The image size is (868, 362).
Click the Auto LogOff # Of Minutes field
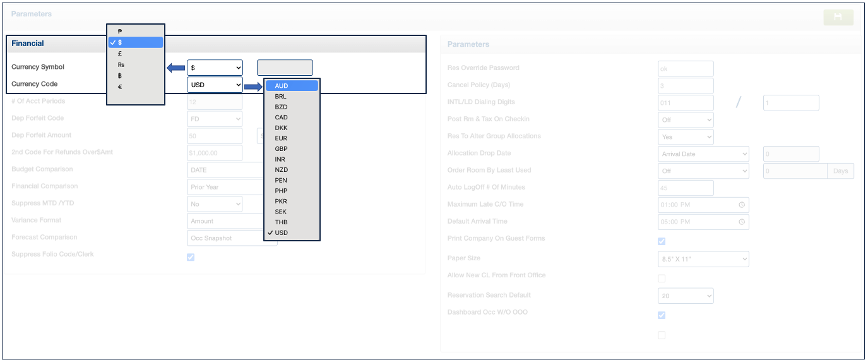click(x=686, y=188)
